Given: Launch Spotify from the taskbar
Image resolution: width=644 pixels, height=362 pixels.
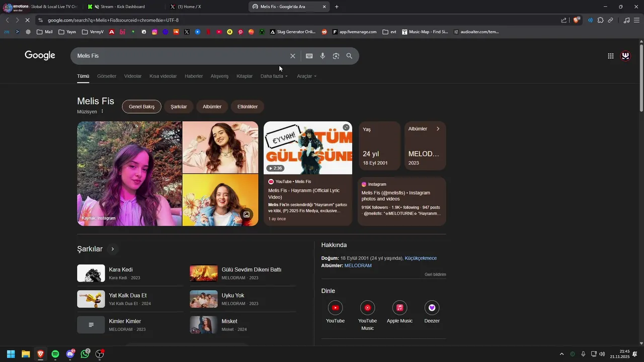Looking at the screenshot, I should 55,354.
